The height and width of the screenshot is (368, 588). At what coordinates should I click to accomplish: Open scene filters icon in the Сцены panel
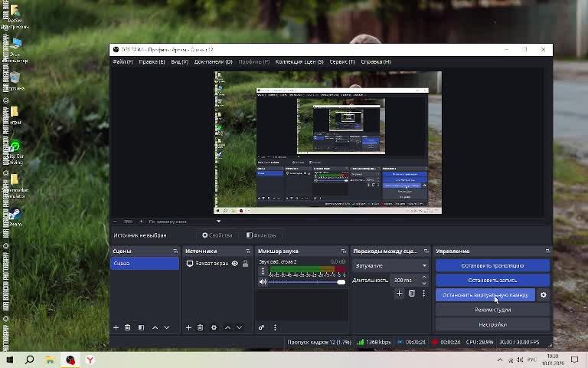(x=141, y=328)
